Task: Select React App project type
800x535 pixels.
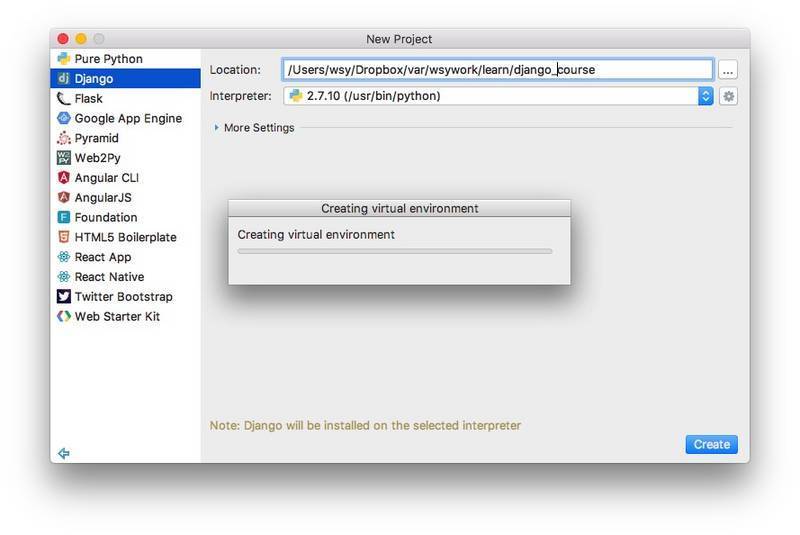Action: pyautogui.click(x=126, y=257)
